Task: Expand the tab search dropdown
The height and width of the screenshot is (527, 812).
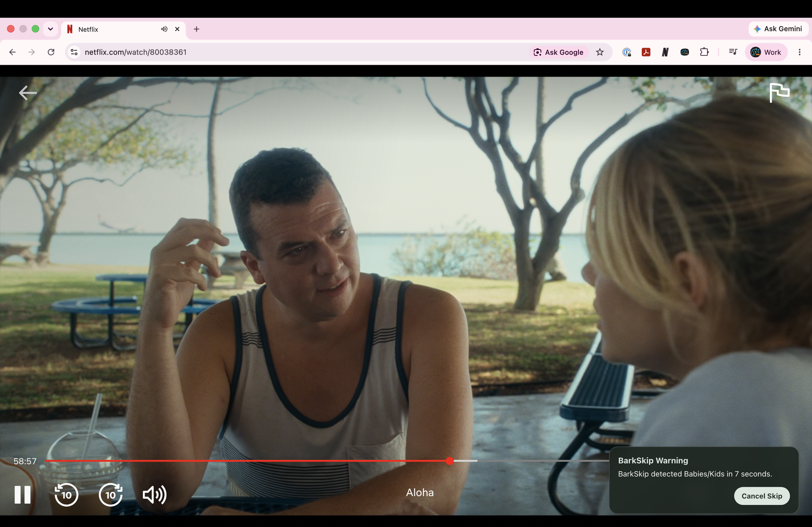Action: tap(50, 29)
